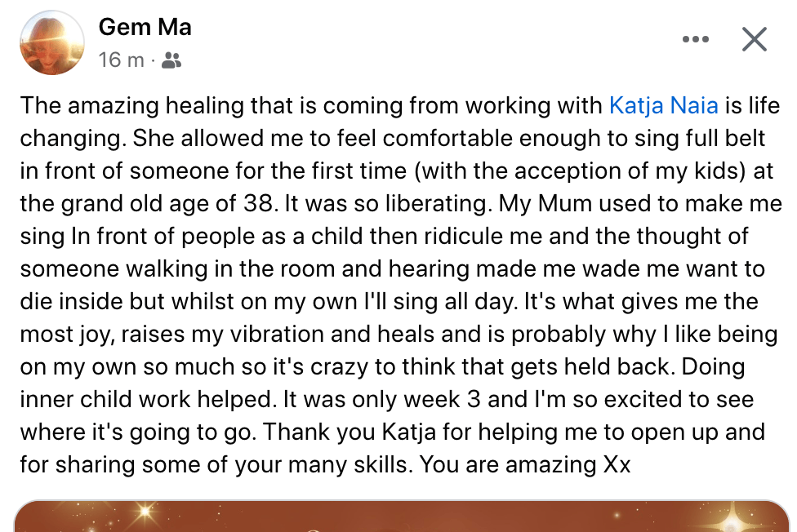797x532 pixels.
Task: Click the friends audience icon
Action: tap(171, 60)
